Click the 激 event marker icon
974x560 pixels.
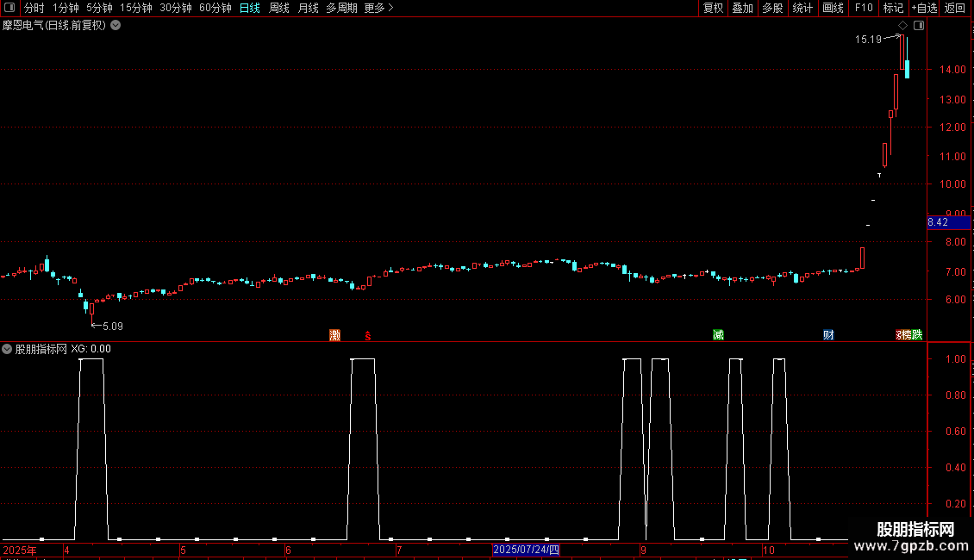click(x=334, y=335)
